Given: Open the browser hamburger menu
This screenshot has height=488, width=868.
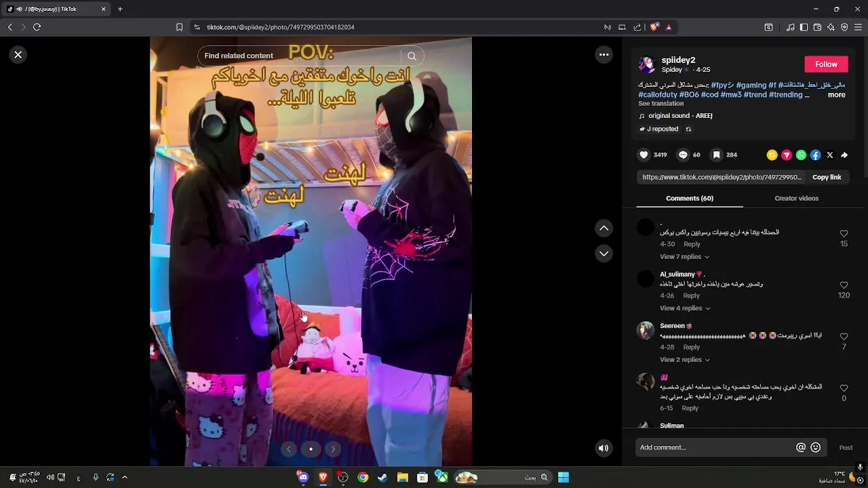Looking at the screenshot, I should pos(858,27).
